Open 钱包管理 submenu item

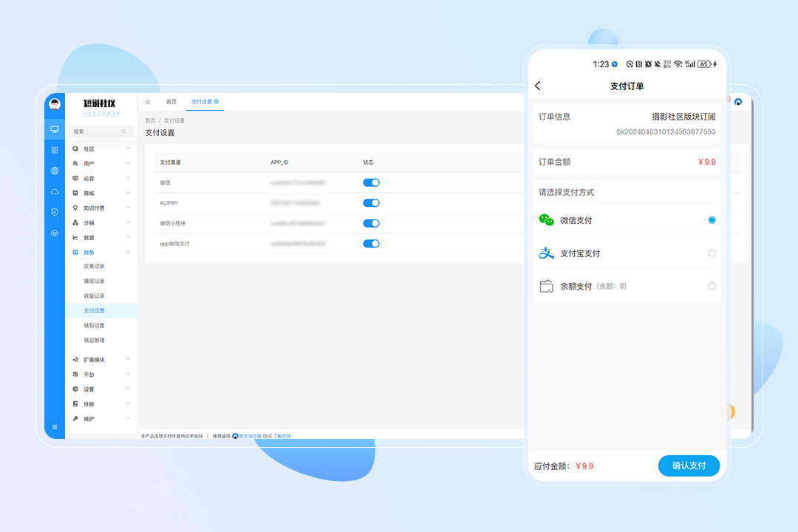point(94,340)
